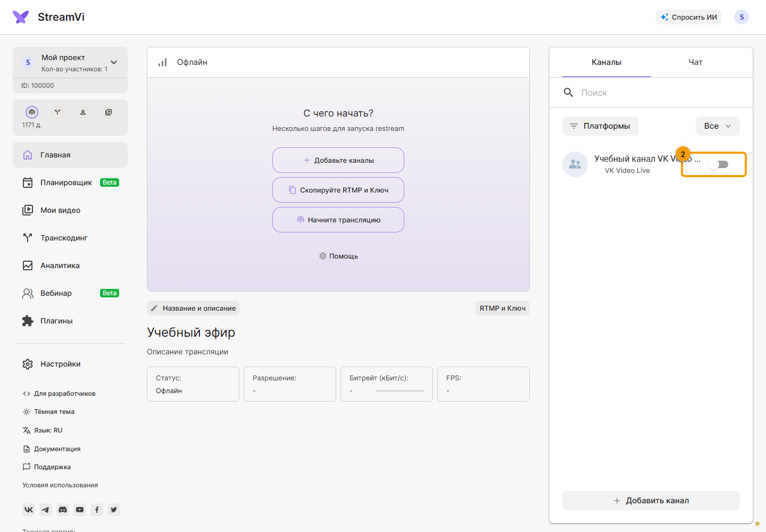Viewport: 766px width, 532px height.
Task: Click the video library icon in project panel
Action: tap(109, 112)
